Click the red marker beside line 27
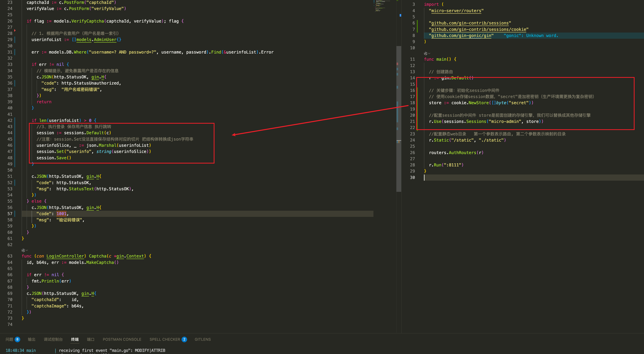 click(15, 30)
